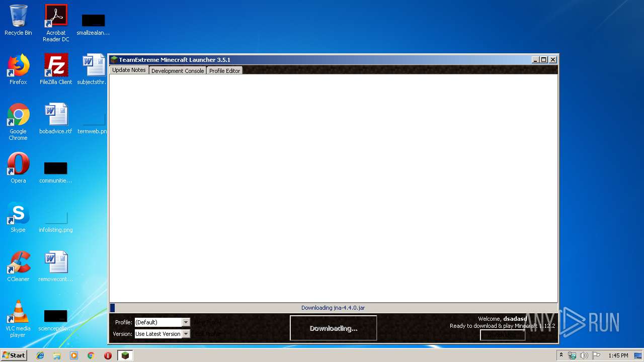Viewport: 644px width, 362px height.
Task: Launch Skype desktop shortcut
Action: [18, 217]
